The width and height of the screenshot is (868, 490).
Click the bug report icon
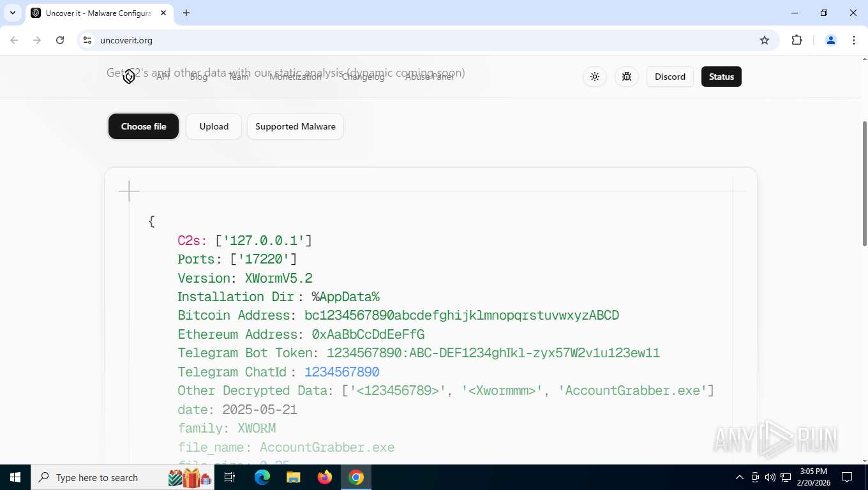(x=627, y=77)
